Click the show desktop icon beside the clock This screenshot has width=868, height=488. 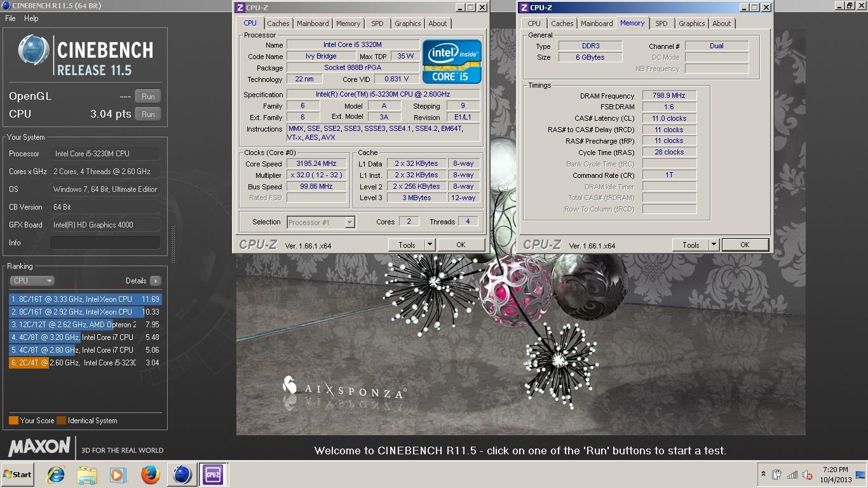point(860,475)
